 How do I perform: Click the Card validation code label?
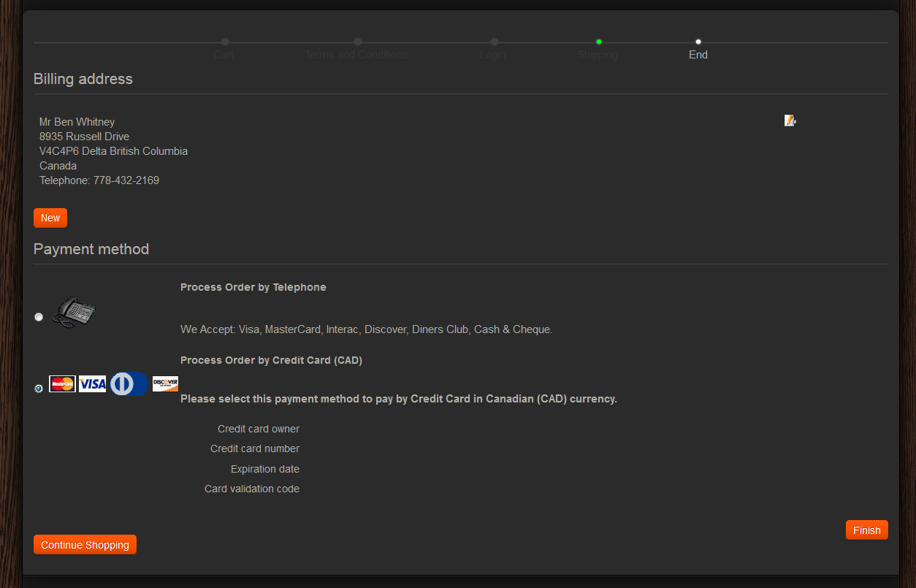(x=252, y=489)
